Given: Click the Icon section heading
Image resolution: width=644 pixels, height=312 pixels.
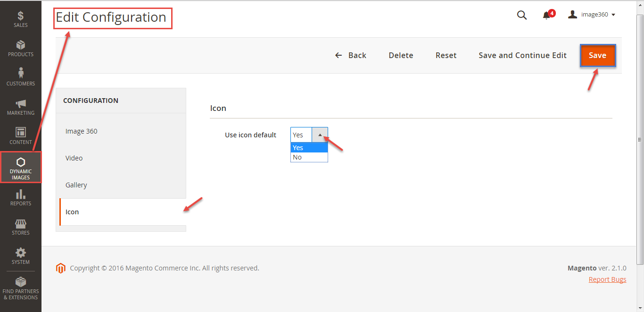Looking at the screenshot, I should (218, 108).
